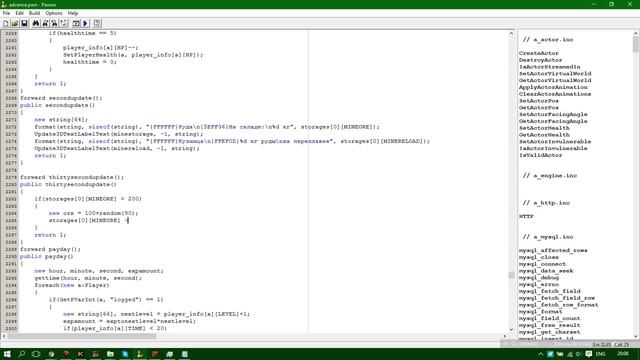
Task: Click the function list scrollbar thumb
Action: click(636, 44)
